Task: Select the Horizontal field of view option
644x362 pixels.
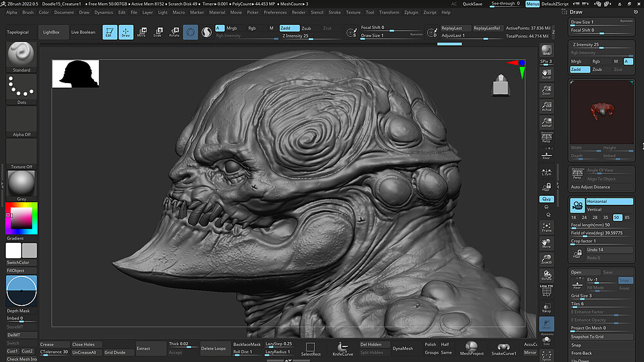Action: coord(609,202)
